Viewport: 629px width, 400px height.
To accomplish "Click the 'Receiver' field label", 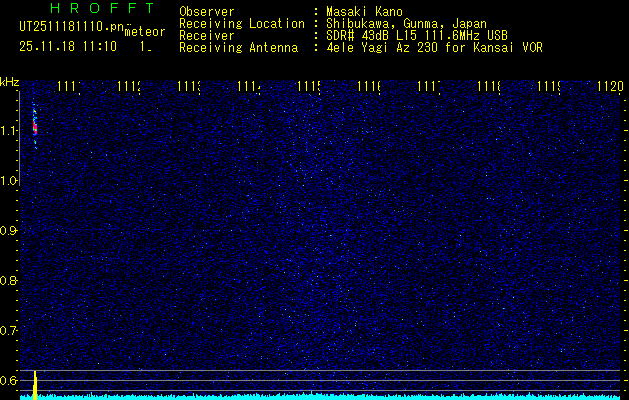I will coord(207,36).
